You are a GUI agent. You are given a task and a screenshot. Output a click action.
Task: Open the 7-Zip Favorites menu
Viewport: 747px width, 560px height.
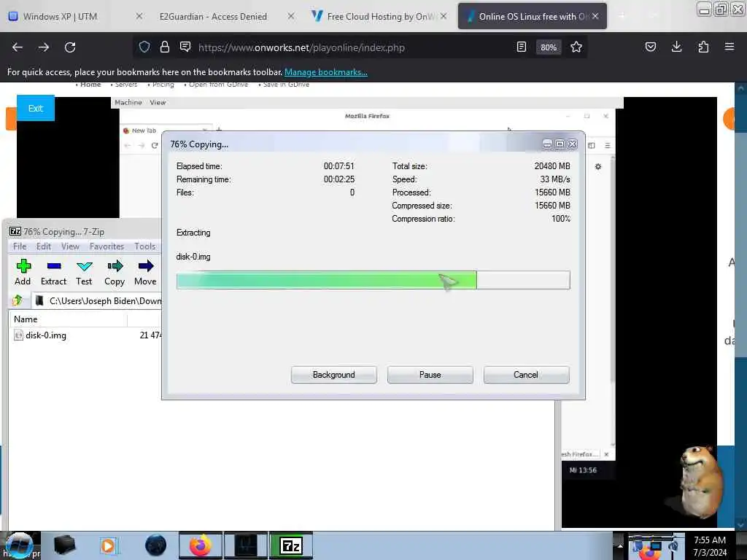[x=107, y=246]
